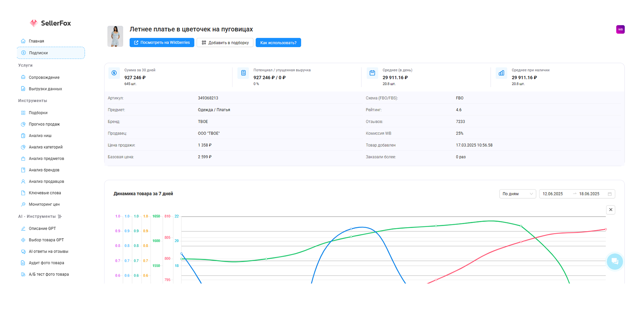Click the seller name ООО "ТВОЕ"
This screenshot has width=644, height=309.
click(209, 133)
